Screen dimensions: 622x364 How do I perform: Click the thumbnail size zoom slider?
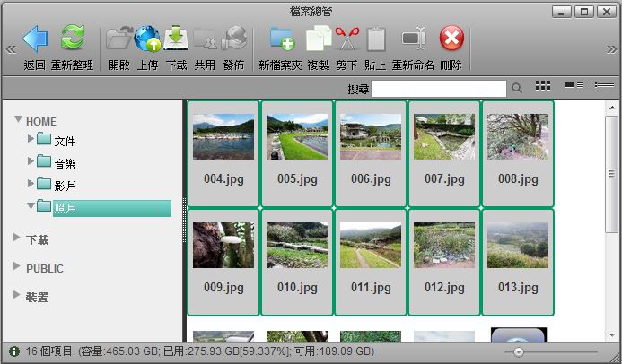tap(519, 353)
